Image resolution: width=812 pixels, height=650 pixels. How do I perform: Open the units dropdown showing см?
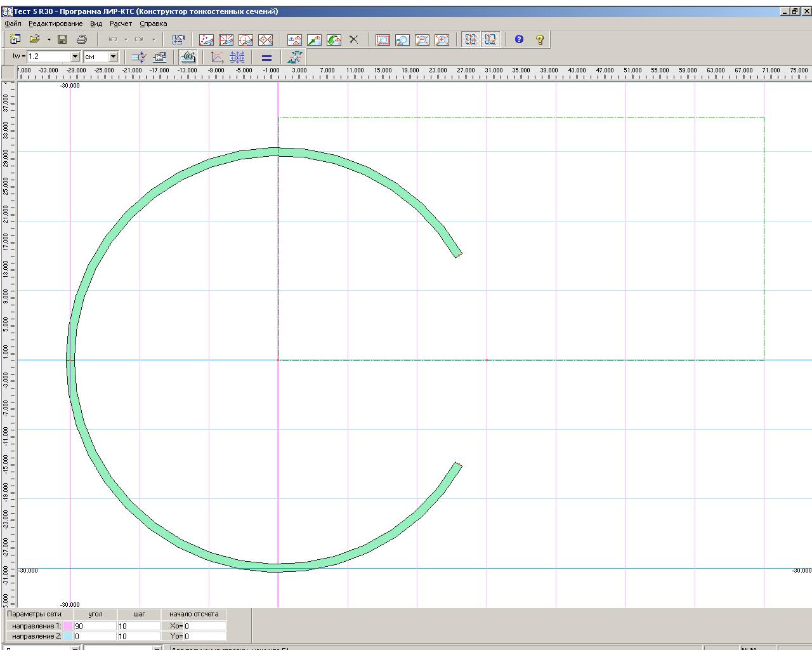click(114, 56)
